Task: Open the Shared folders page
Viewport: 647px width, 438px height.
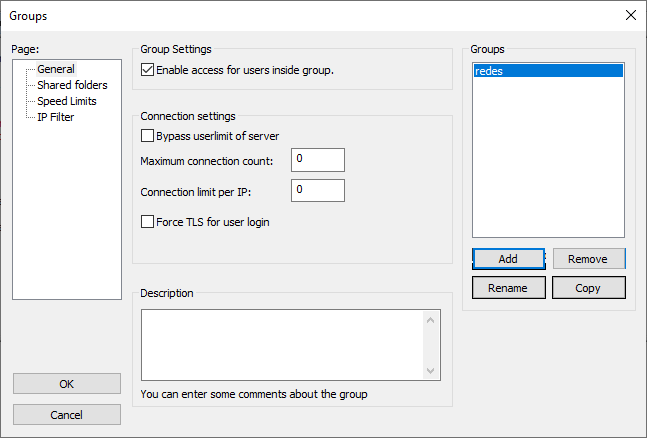Action: tap(72, 85)
